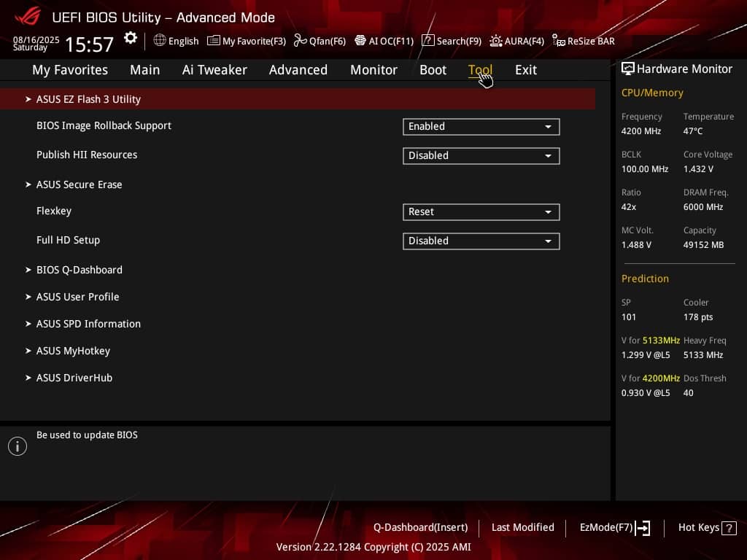Viewport: 747px width, 560px height.
Task: Open Publish HII Resources dropdown
Action: point(481,156)
